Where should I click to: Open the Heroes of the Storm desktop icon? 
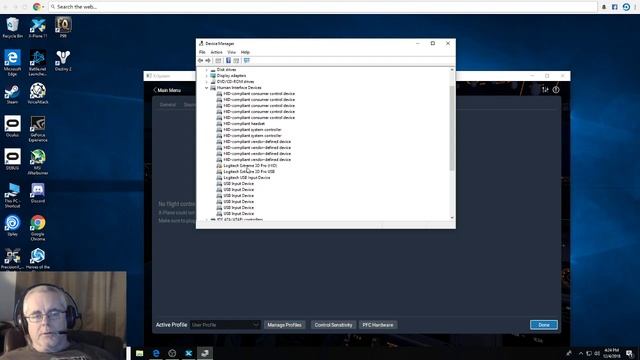tap(38, 259)
